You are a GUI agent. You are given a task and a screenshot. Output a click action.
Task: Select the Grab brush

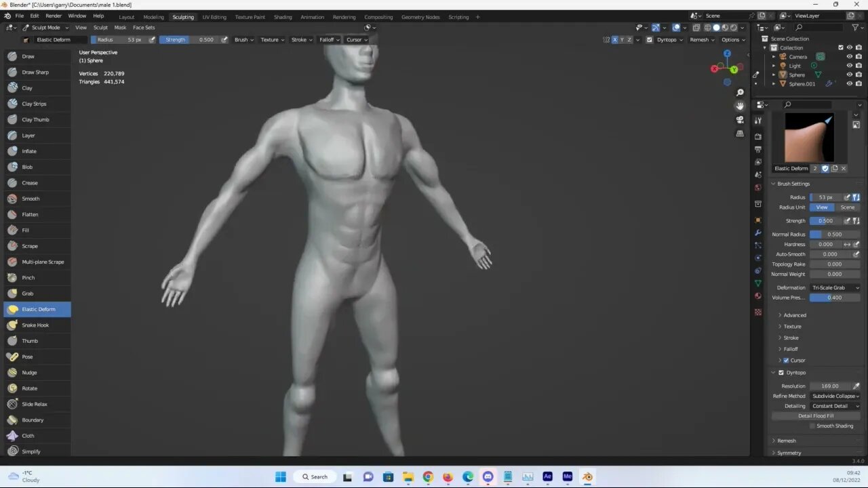point(37,293)
